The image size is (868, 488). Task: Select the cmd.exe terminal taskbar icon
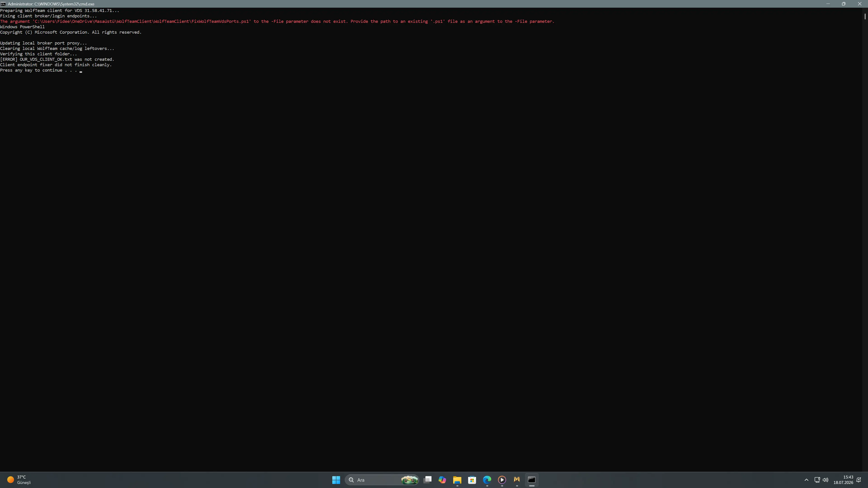(532, 480)
